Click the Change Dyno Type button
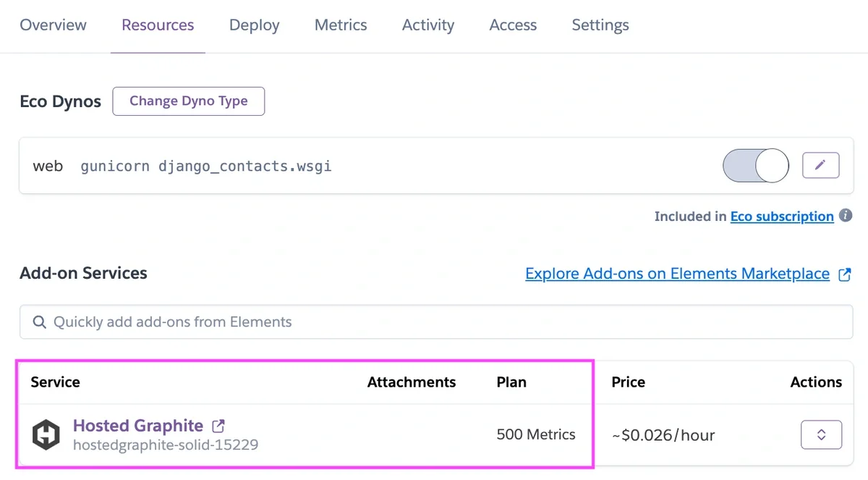 (188, 101)
